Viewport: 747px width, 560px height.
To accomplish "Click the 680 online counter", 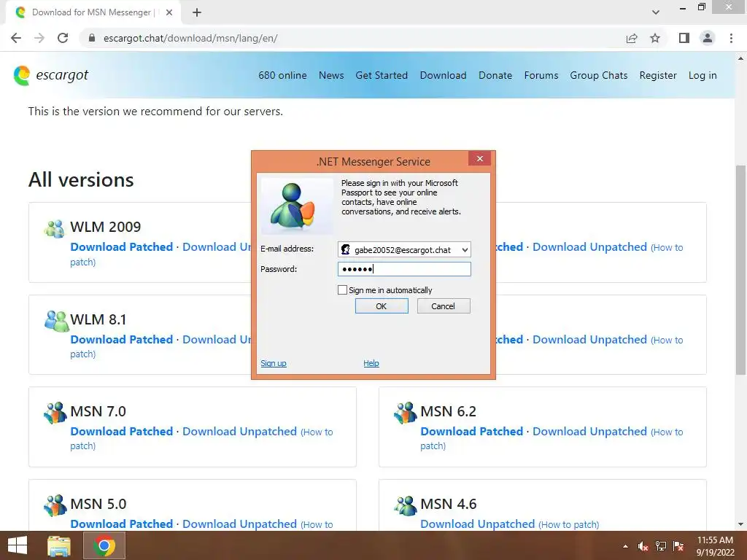I will [282, 75].
